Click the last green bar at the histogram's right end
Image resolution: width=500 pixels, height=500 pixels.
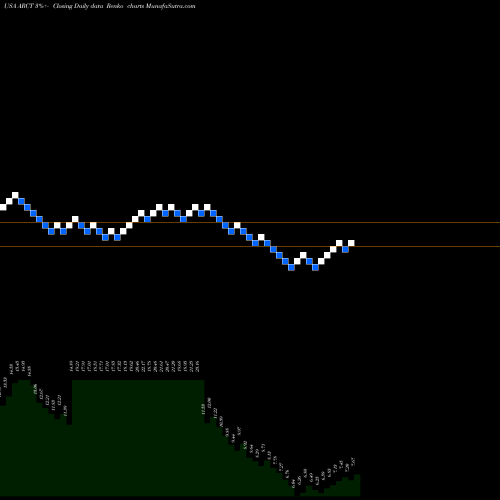pyautogui.click(x=357, y=485)
